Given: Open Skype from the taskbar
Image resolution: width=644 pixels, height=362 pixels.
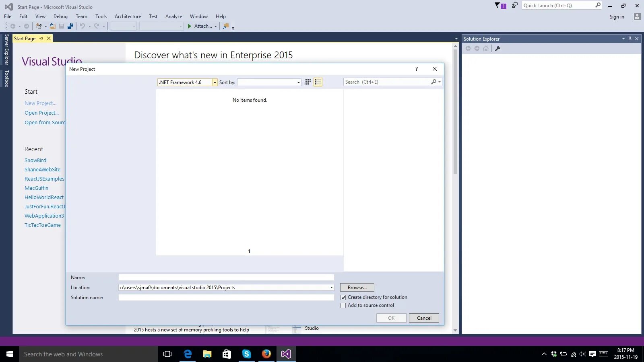Looking at the screenshot, I should click(x=246, y=354).
